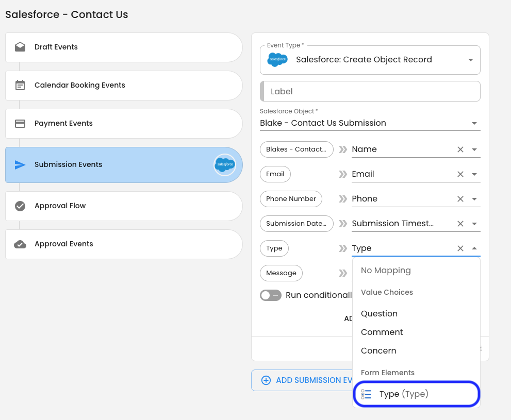This screenshot has width=511, height=420.
Task: Open the Draft Events section
Action: [x=124, y=47]
